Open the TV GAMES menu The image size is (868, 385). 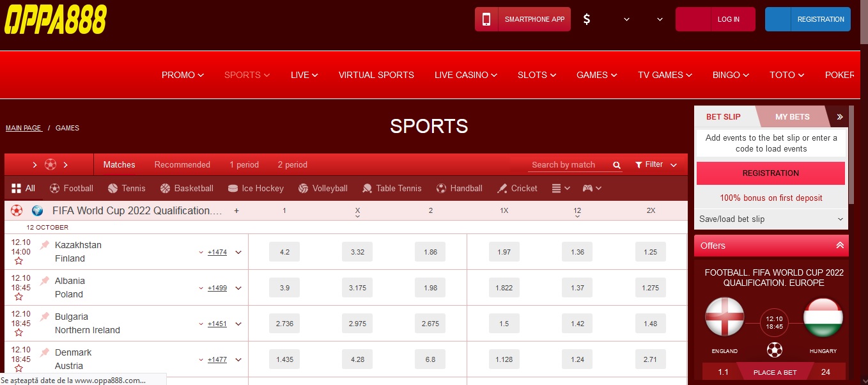pyautogui.click(x=665, y=75)
